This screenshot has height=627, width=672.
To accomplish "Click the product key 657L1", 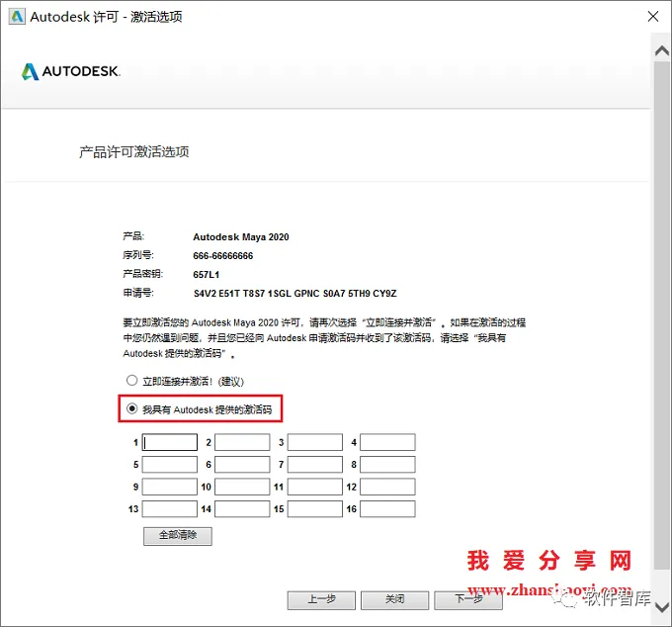I will 207,275.
